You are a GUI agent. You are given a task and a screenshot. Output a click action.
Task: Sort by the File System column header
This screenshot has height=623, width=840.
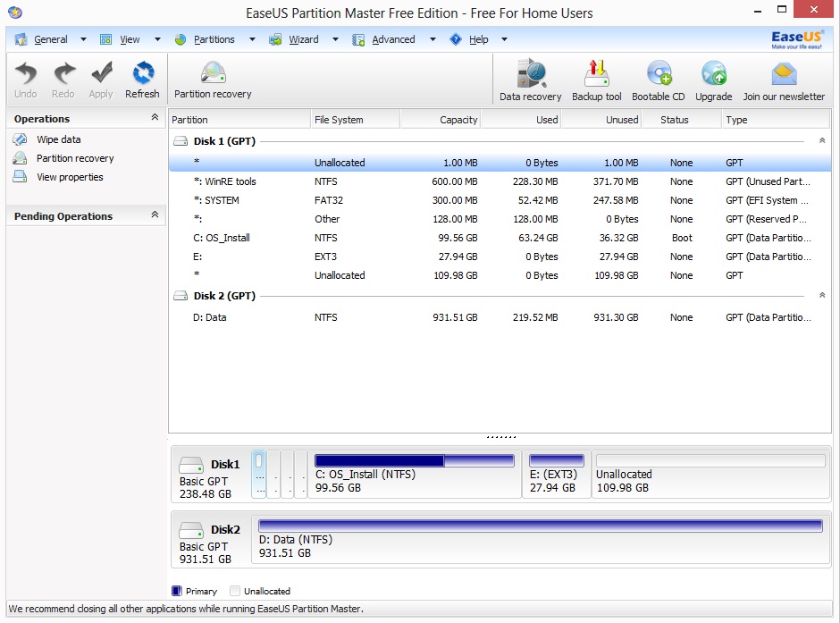(x=355, y=120)
